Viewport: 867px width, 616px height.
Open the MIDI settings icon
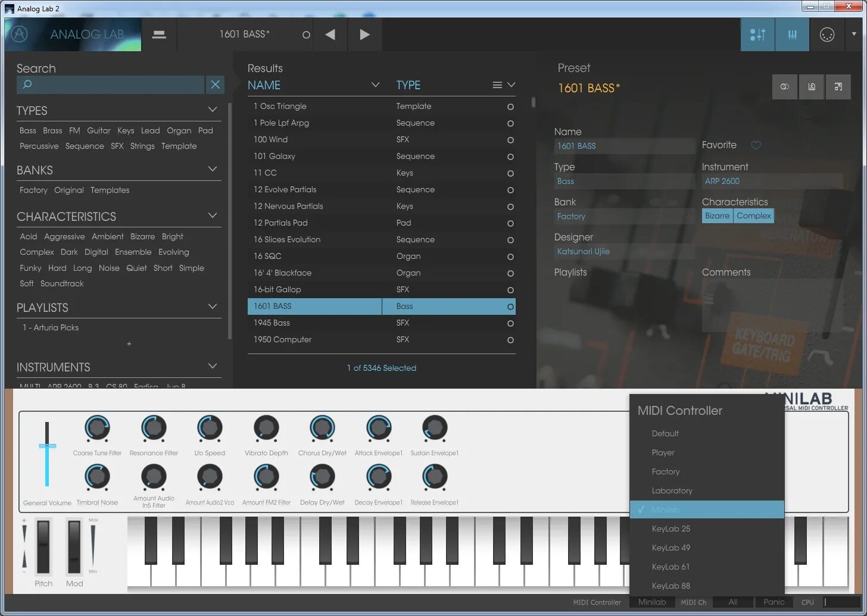[827, 35]
